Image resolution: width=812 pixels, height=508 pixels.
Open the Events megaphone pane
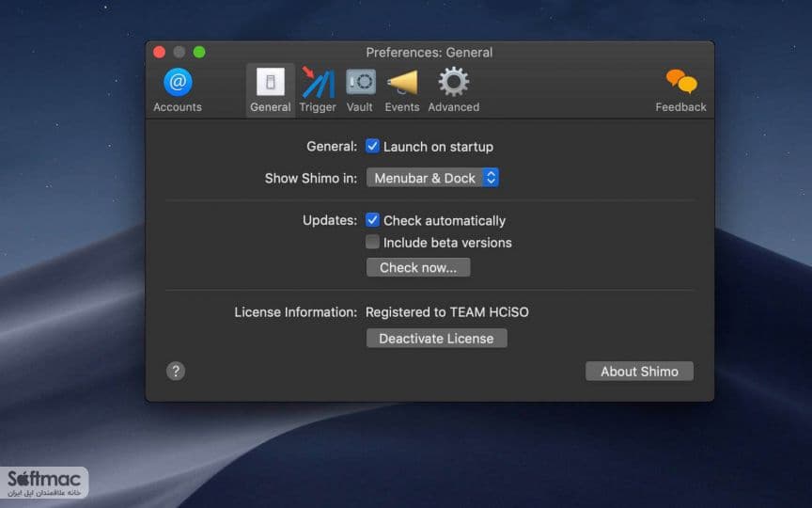pyautogui.click(x=402, y=89)
